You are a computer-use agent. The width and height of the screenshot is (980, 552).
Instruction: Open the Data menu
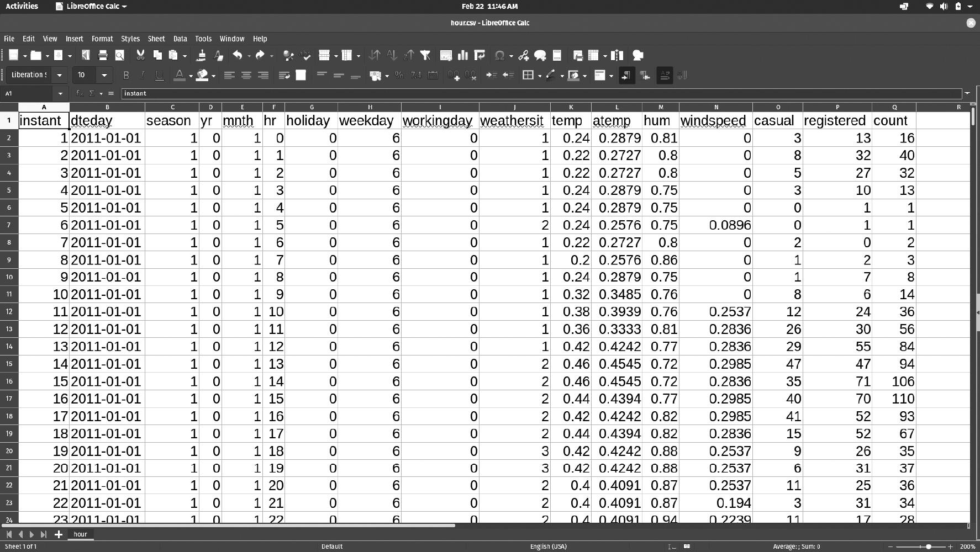tap(180, 39)
